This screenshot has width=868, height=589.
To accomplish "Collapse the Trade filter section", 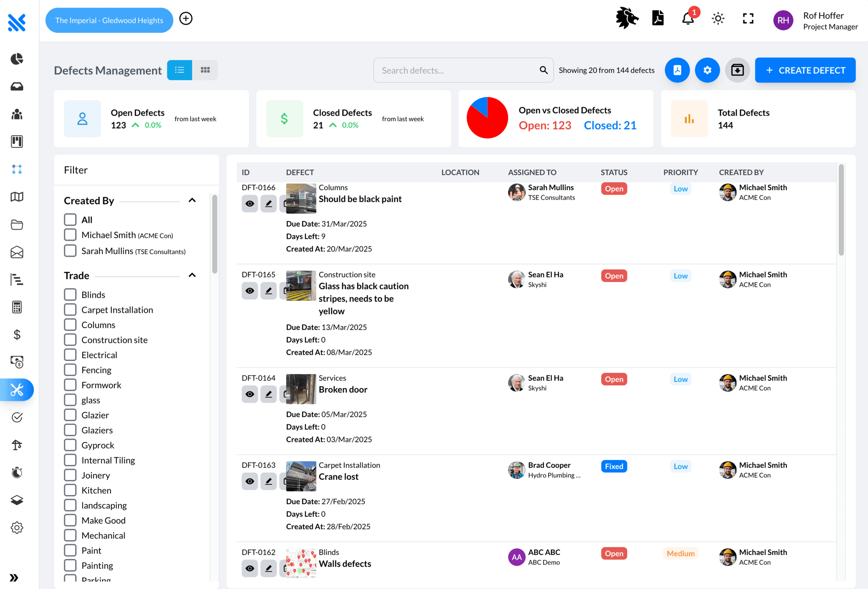I will pos(192,275).
